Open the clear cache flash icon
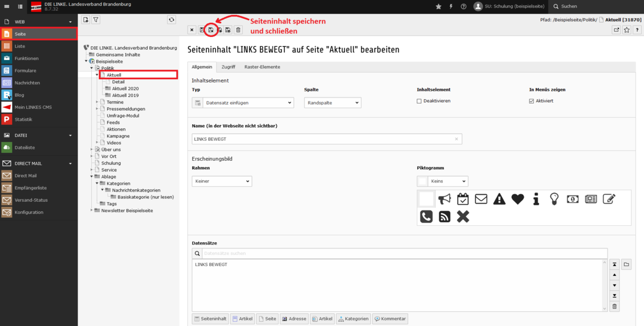Screen dimensions: 644x326 [451, 7]
